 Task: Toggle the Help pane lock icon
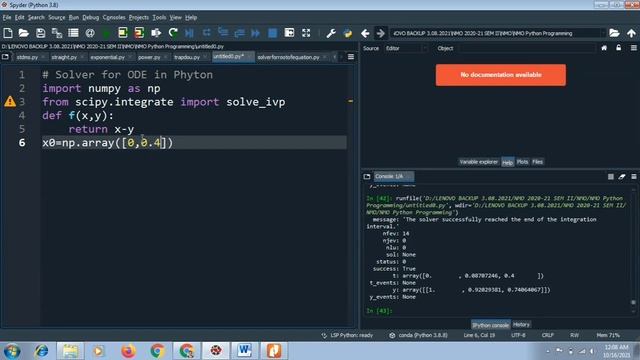pos(619,48)
